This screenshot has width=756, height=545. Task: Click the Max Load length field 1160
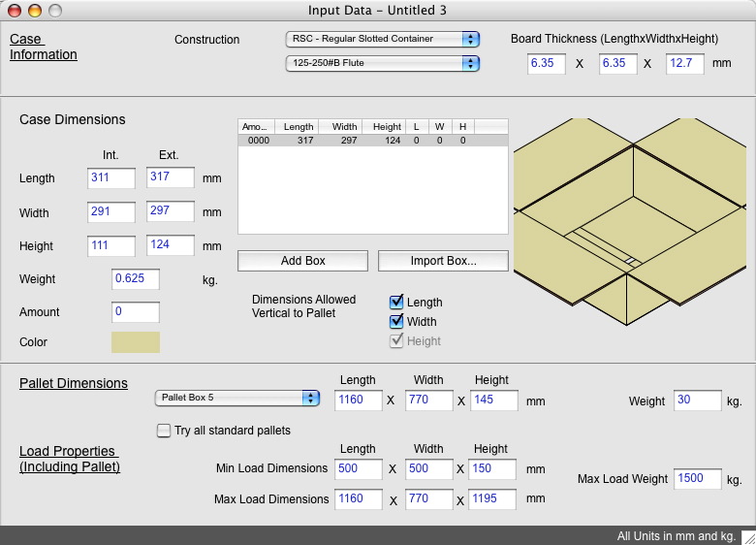coord(359,499)
